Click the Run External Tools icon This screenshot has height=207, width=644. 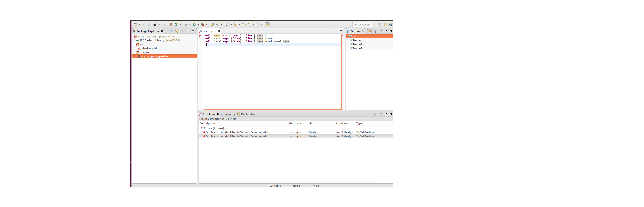click(x=203, y=25)
